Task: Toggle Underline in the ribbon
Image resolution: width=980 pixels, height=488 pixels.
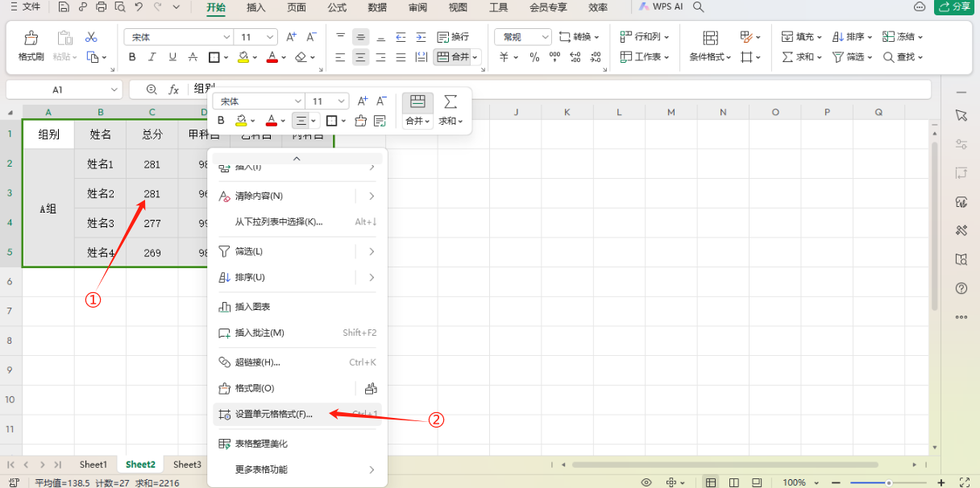Action: 172,57
